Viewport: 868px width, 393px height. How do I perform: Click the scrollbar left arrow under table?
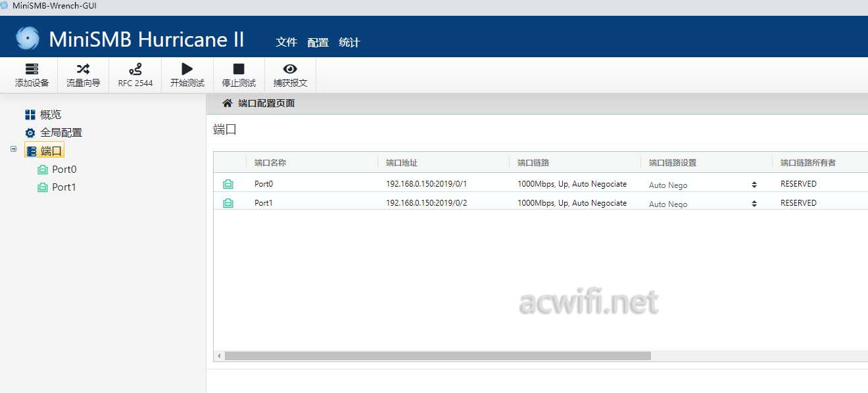tap(219, 356)
